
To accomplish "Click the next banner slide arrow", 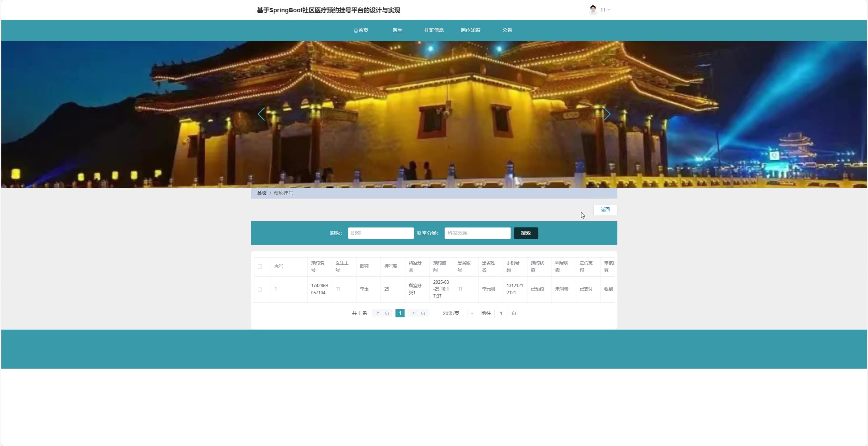I will pyautogui.click(x=607, y=114).
